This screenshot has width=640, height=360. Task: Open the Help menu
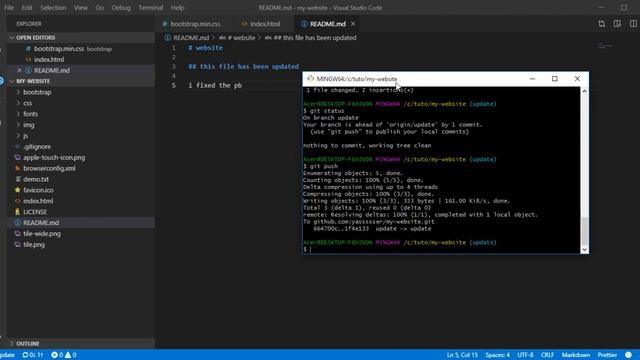(x=177, y=8)
